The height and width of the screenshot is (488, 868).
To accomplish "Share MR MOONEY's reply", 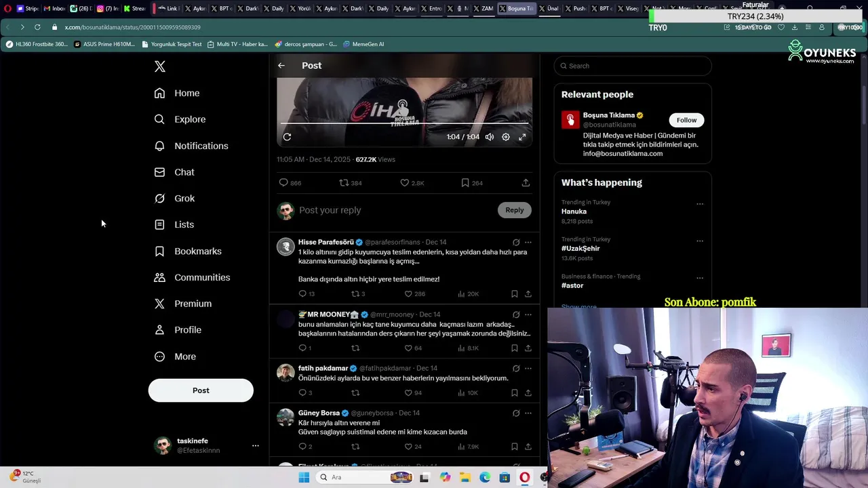I will 528,348.
